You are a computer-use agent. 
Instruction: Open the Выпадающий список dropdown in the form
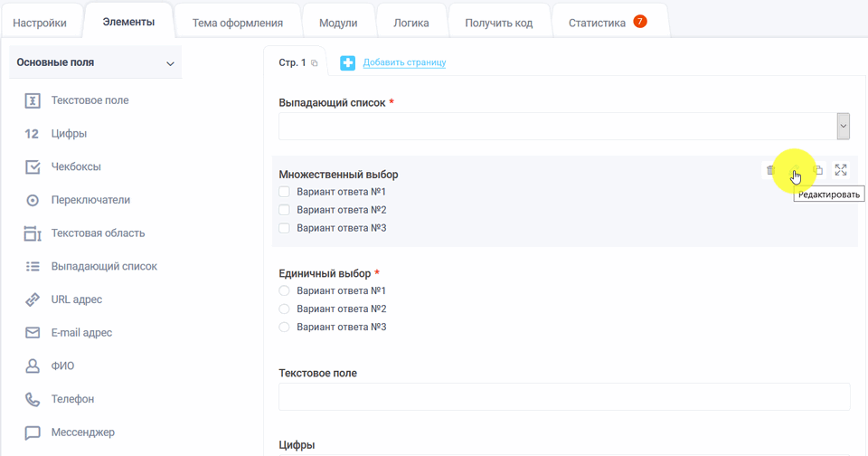[564, 127]
